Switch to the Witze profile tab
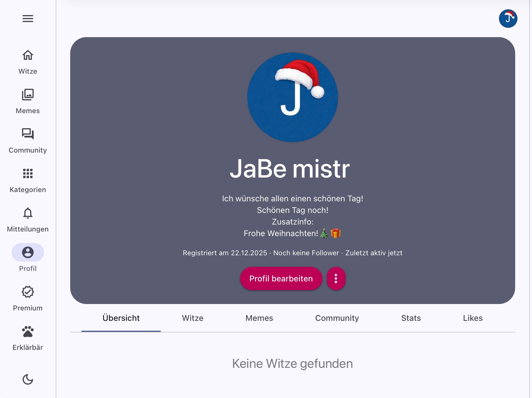This screenshot has width=532, height=398. pos(193,318)
